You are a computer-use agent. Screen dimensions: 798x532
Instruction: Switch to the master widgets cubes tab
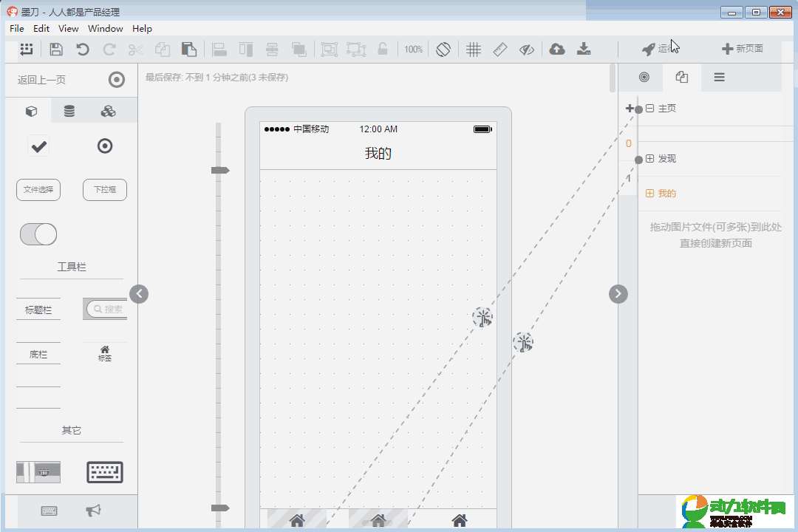[108, 111]
